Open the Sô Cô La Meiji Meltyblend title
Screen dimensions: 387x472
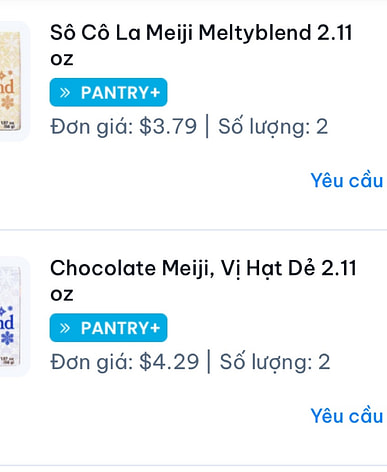pos(201,45)
